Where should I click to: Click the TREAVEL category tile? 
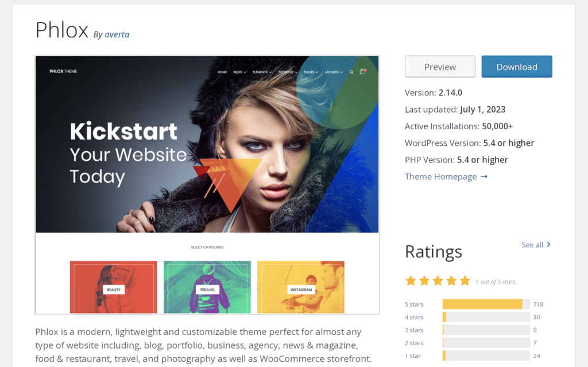point(207,287)
